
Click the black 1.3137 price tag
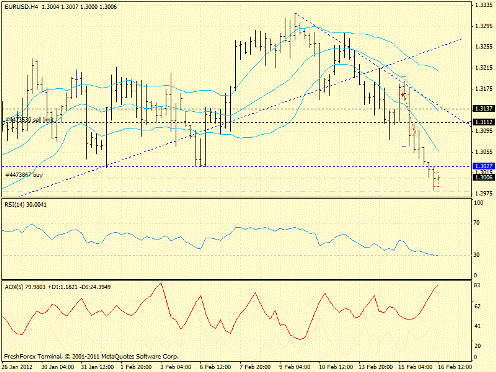(484, 109)
